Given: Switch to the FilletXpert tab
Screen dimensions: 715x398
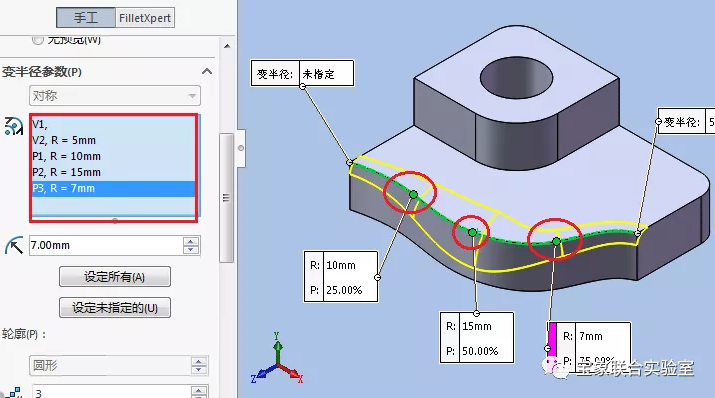Looking at the screenshot, I should (145, 18).
